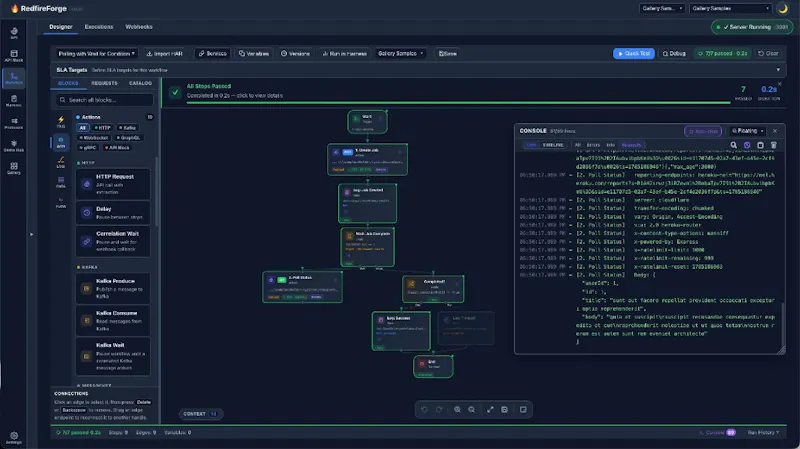Viewport: 800px width, 449px height.
Task: Click the canvas undo icon
Action: 424,409
